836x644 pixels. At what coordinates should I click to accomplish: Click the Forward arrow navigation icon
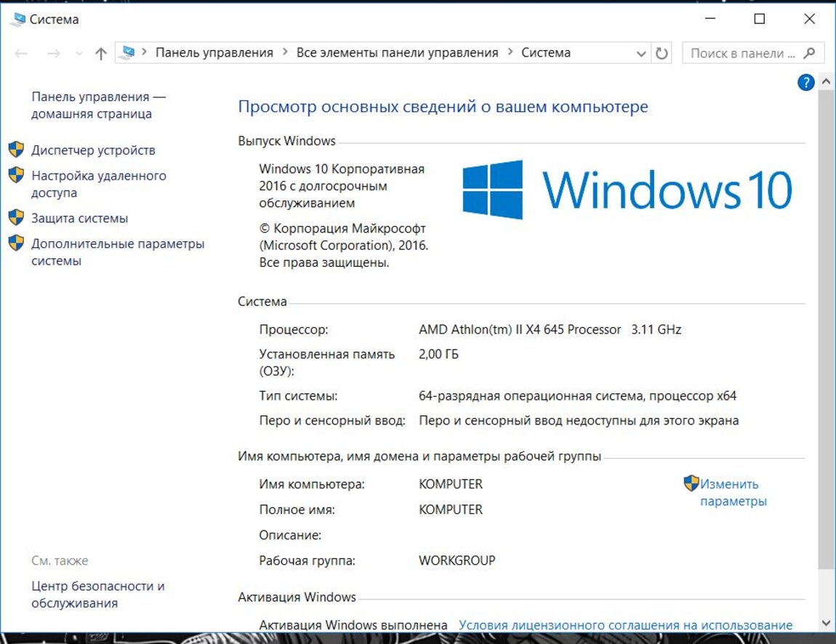tap(53, 53)
